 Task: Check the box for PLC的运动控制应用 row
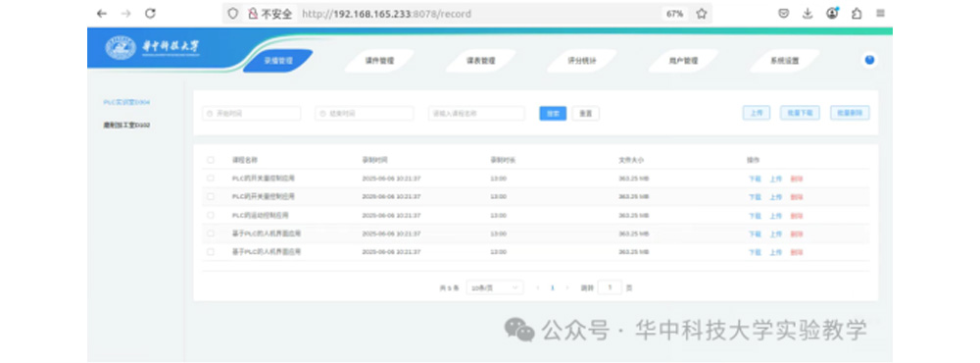[210, 215]
